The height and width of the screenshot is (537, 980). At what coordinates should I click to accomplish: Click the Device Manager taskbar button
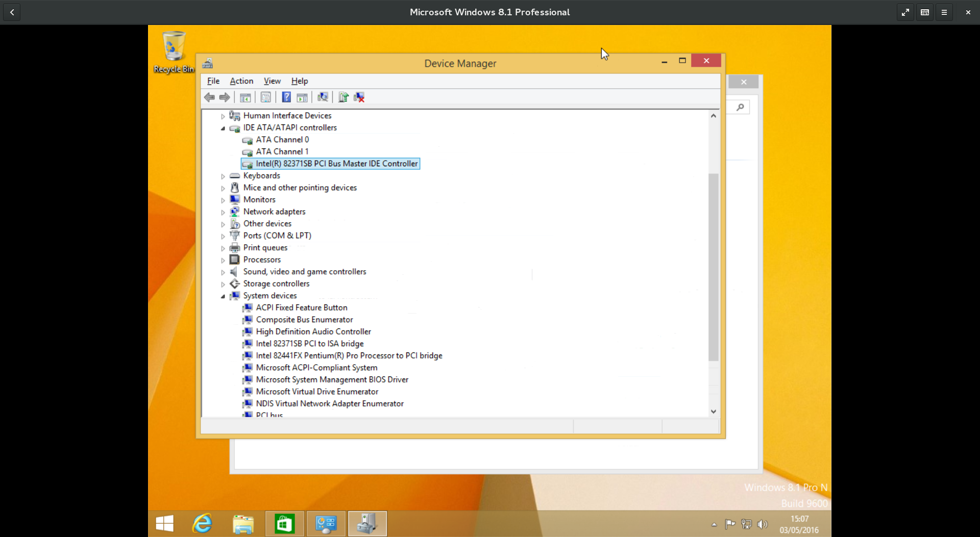click(367, 524)
